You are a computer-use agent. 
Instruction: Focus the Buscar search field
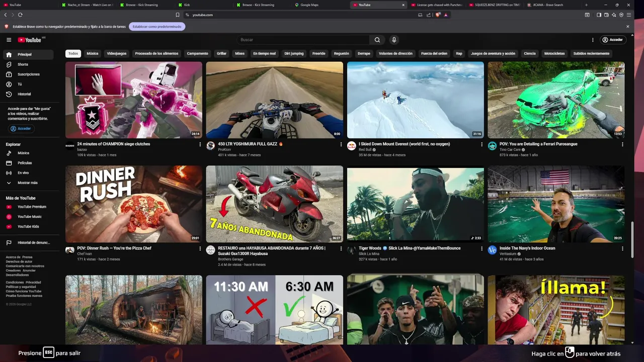tap(303, 40)
